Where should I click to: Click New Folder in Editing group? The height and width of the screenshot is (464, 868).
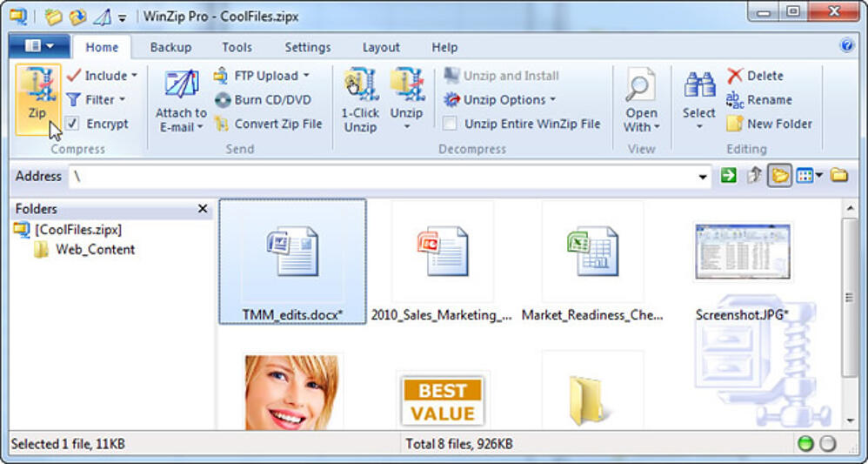click(770, 124)
